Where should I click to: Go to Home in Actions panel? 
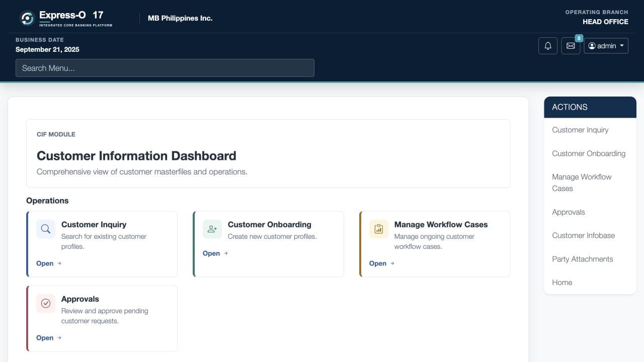[562, 283]
